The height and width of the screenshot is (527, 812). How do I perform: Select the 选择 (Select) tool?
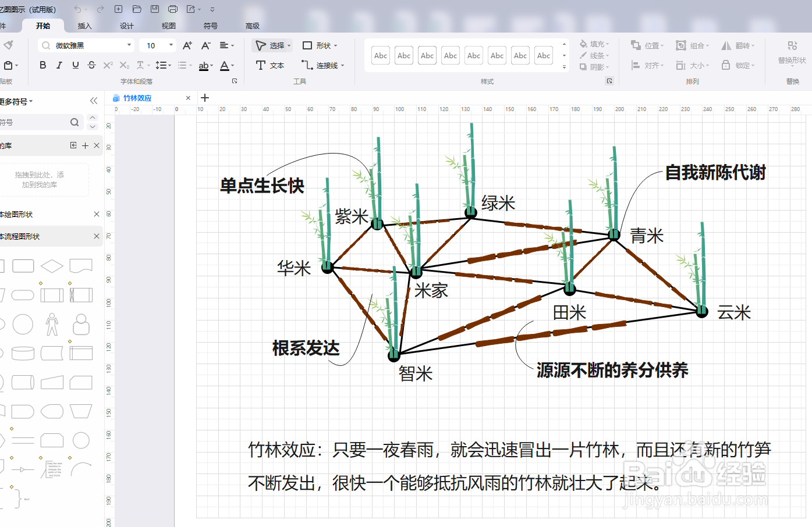[x=271, y=45]
